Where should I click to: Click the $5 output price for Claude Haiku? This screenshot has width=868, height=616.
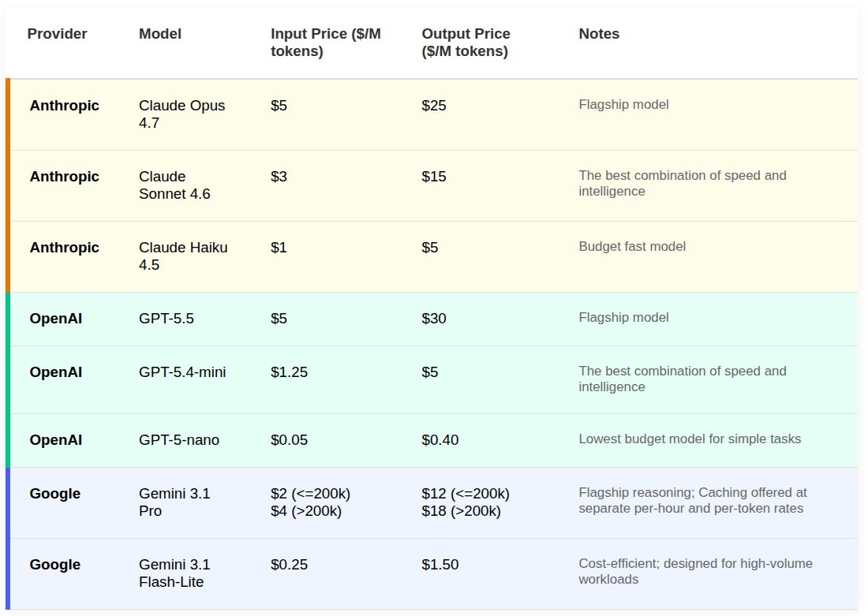[430, 247]
